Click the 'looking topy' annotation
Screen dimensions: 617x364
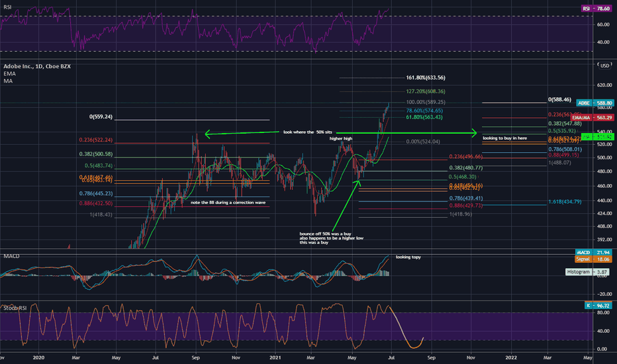click(408, 257)
